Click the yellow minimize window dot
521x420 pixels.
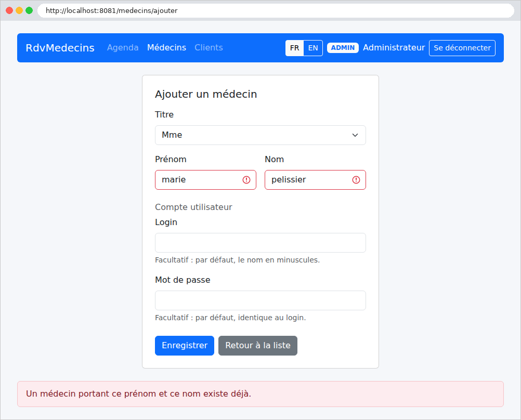pyautogui.click(x=19, y=10)
